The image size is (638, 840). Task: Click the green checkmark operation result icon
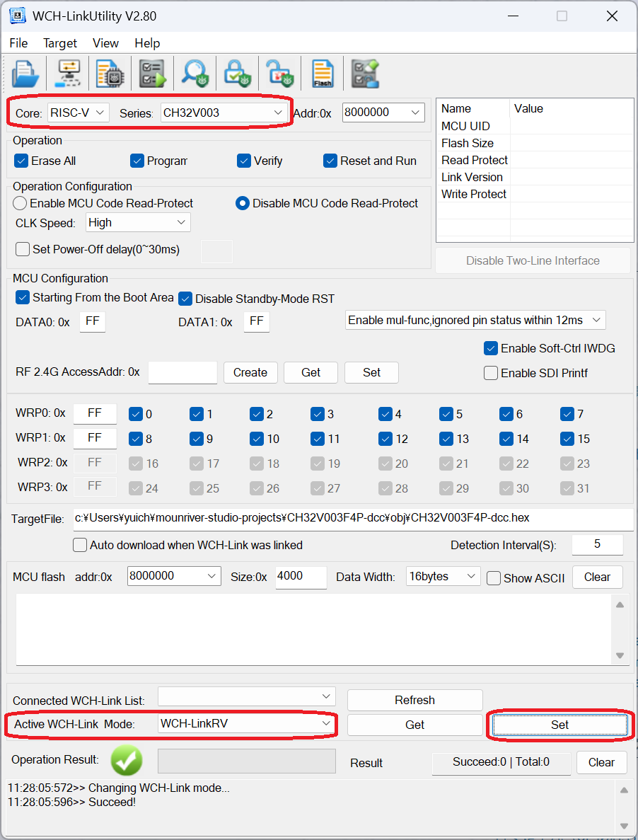click(x=127, y=759)
